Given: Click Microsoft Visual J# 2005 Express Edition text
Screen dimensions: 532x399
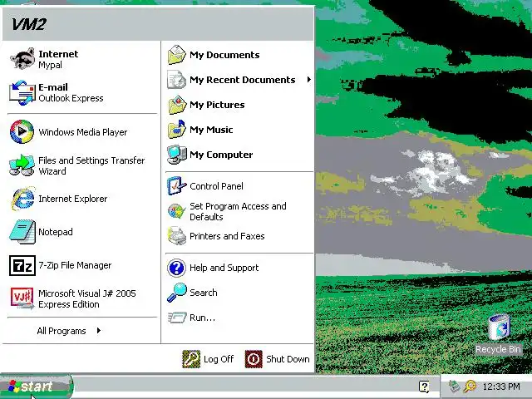Looking at the screenshot, I should [86, 299].
